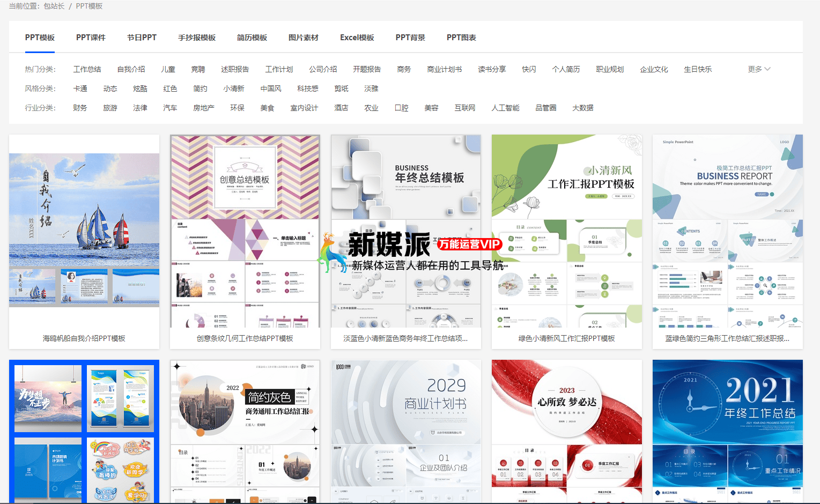The width and height of the screenshot is (820, 504).
Task: Select the 人工智能 industry category
Action: [x=505, y=107]
